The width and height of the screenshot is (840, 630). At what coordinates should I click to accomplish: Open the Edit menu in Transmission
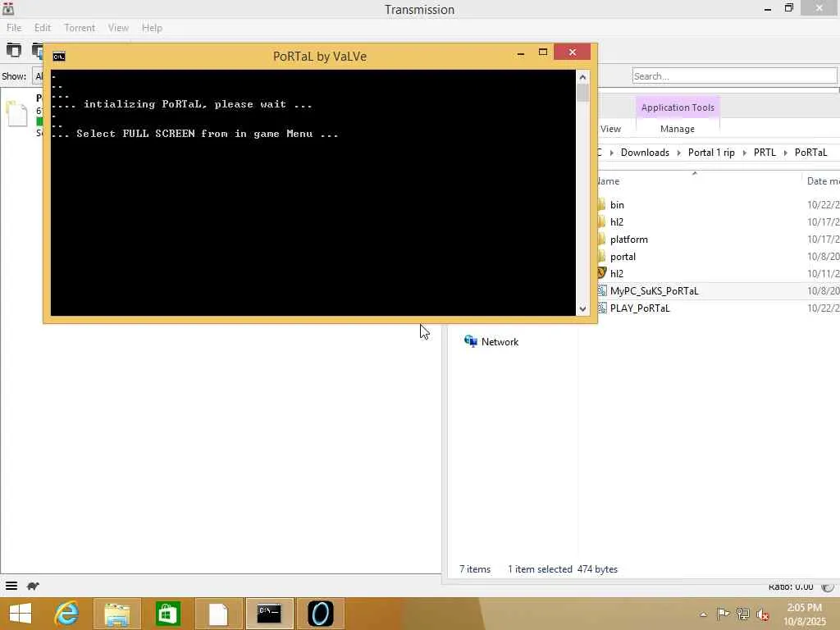coord(43,28)
